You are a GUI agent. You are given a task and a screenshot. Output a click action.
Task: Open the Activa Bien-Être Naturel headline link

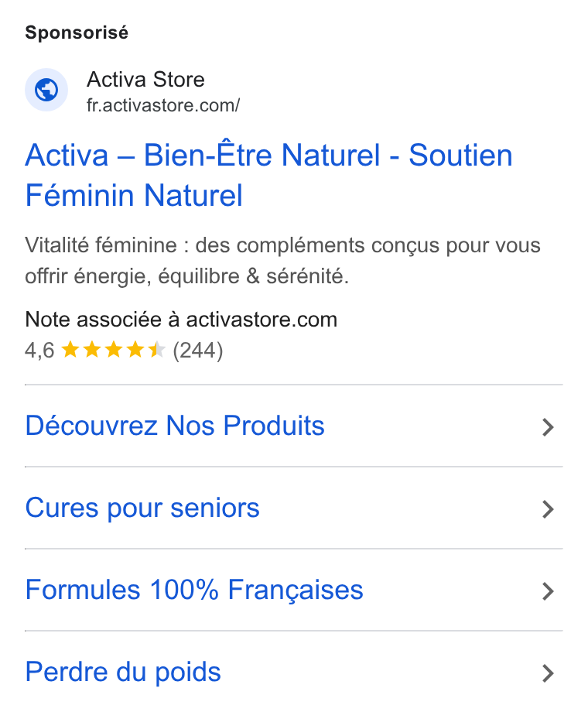(268, 175)
